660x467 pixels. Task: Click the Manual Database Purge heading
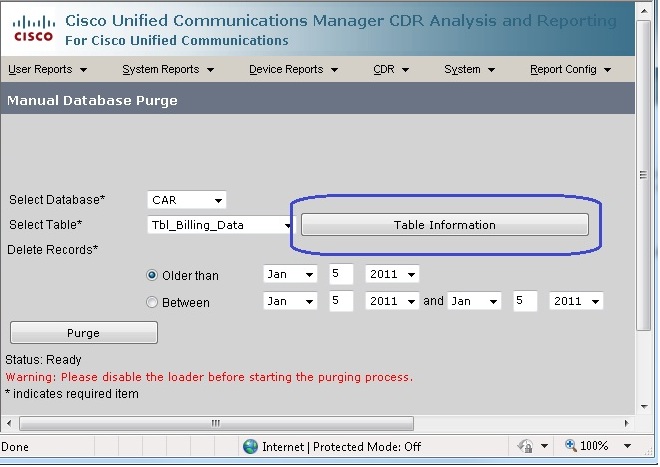(x=92, y=101)
